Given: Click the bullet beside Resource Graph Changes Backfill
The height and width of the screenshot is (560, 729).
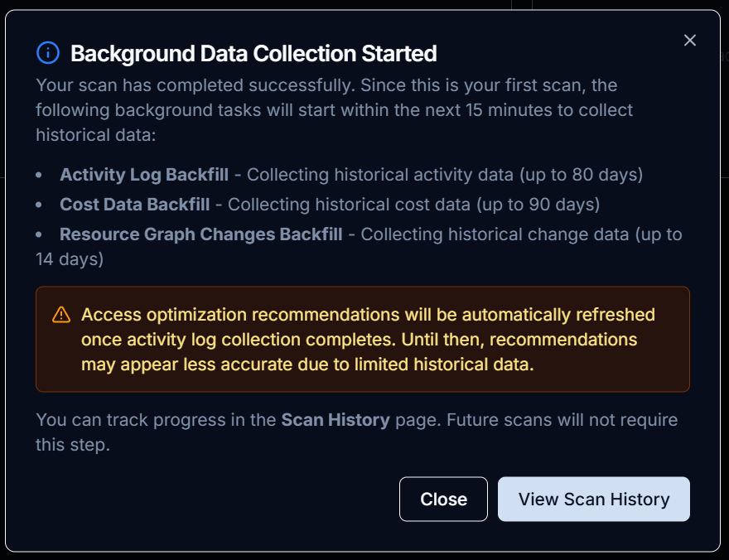Looking at the screenshot, I should click(x=38, y=234).
